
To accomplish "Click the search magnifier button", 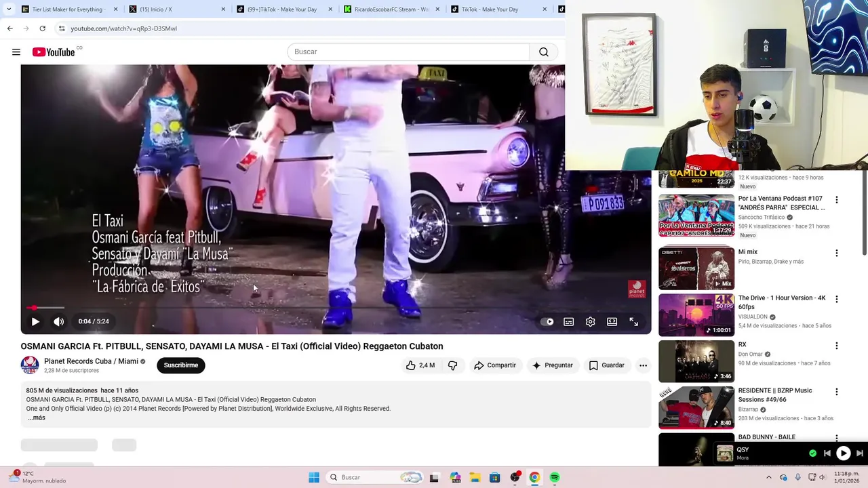I will click(544, 52).
